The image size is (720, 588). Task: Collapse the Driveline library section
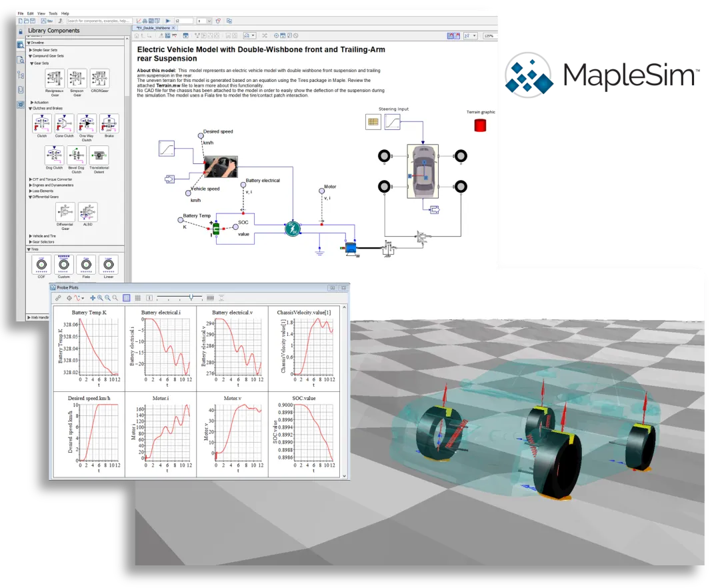pyautogui.click(x=29, y=43)
